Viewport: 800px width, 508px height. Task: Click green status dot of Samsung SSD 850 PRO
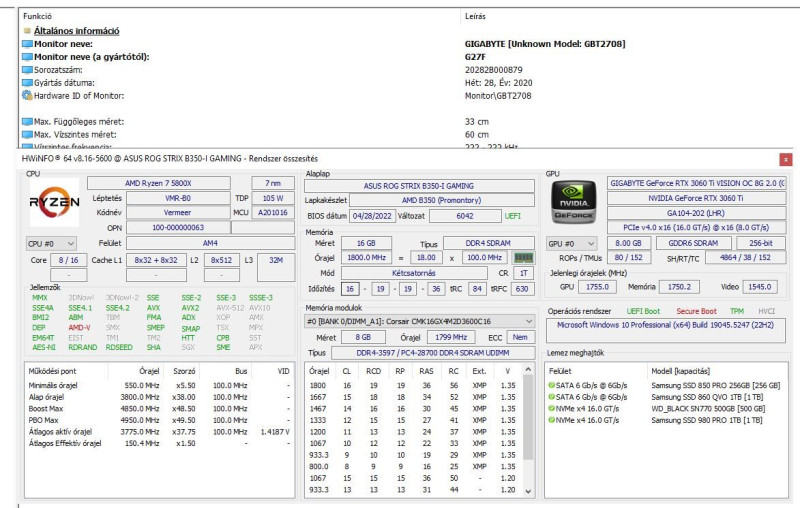(551, 385)
